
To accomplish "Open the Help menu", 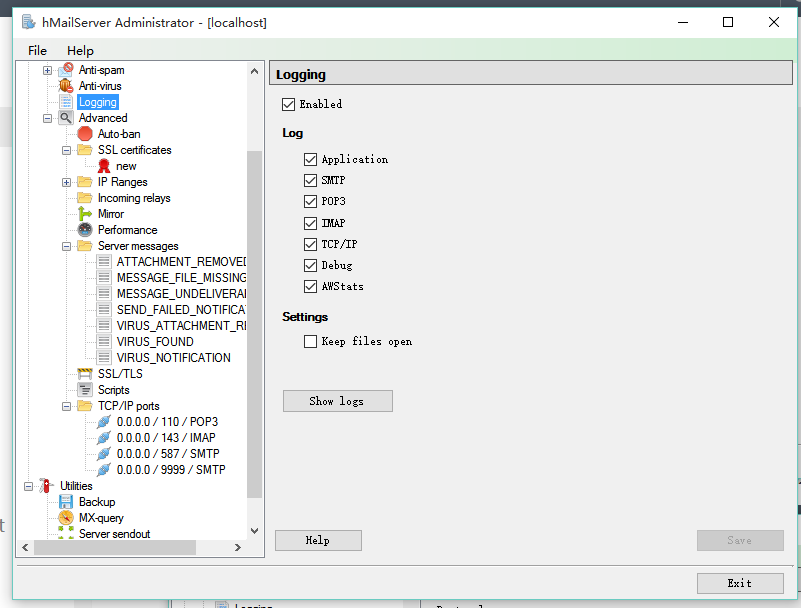I will [x=80, y=51].
